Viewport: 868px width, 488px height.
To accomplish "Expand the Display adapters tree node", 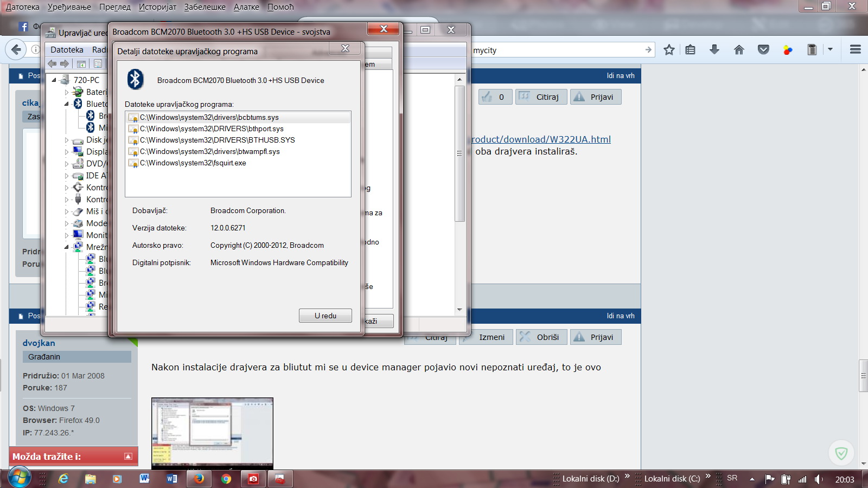I will [x=67, y=152].
